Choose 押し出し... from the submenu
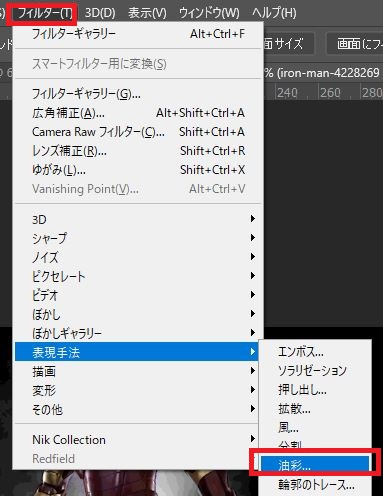383x496 pixels. pyautogui.click(x=315, y=389)
